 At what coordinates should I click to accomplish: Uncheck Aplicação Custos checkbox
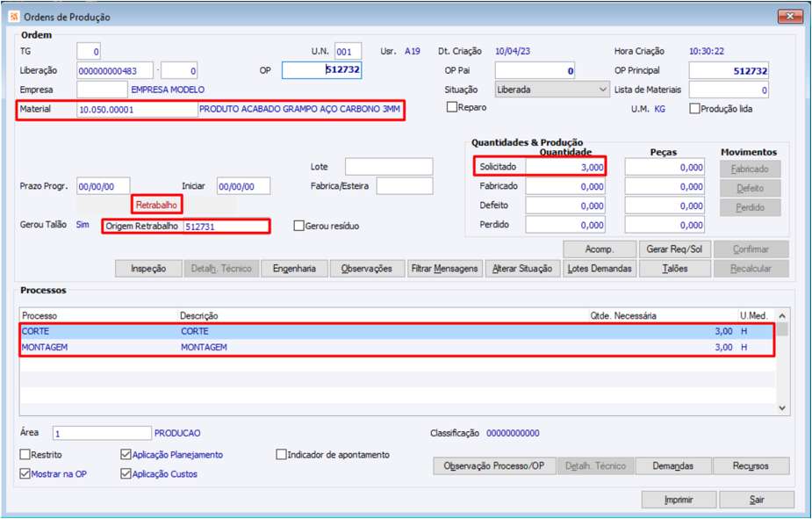(126, 473)
